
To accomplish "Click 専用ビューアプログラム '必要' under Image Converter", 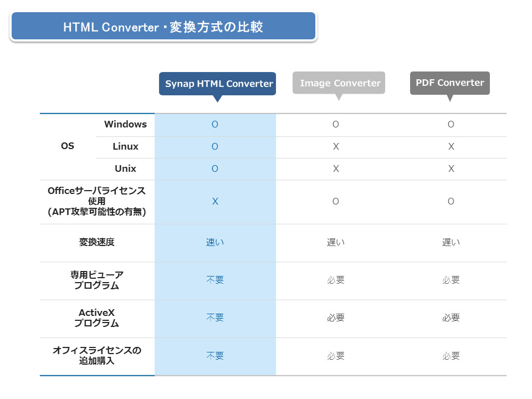I will 336,280.
